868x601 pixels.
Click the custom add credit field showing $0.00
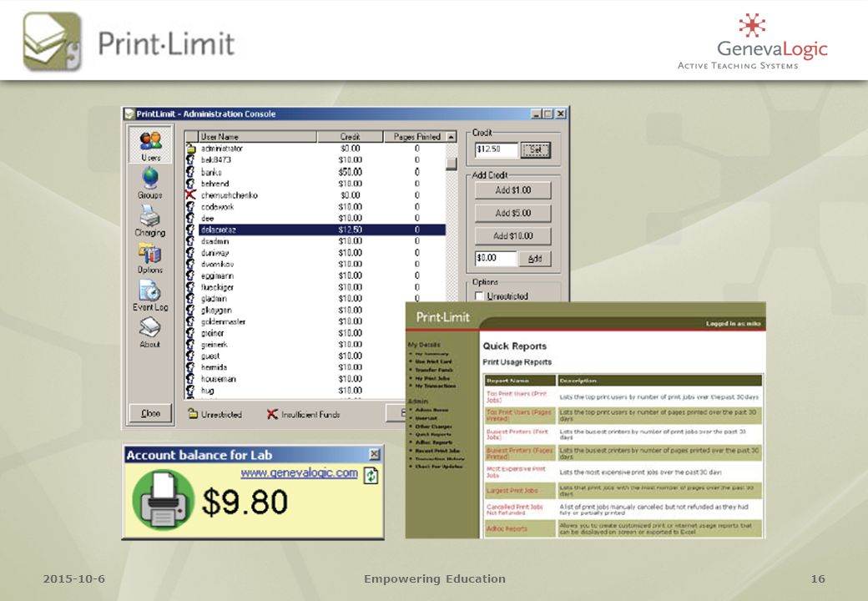point(496,259)
